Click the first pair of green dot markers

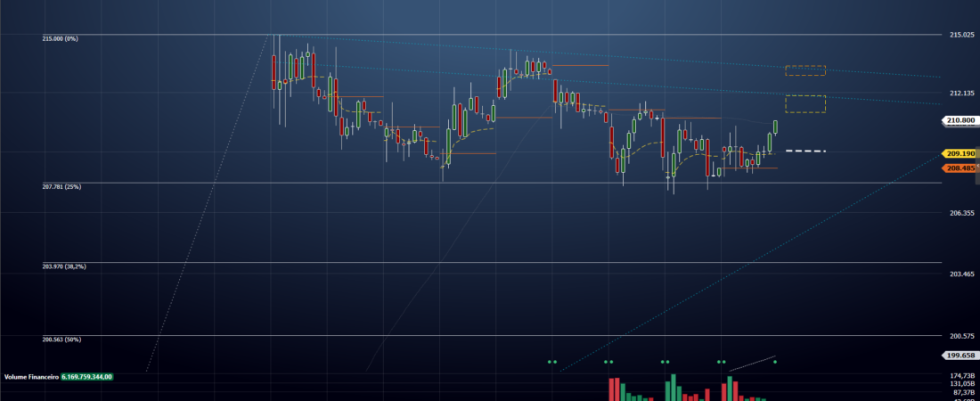point(551,362)
